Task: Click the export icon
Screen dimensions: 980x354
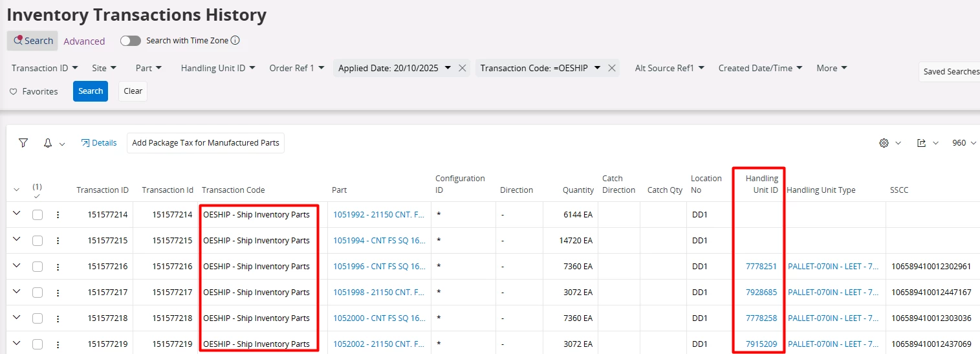Action: pos(921,143)
